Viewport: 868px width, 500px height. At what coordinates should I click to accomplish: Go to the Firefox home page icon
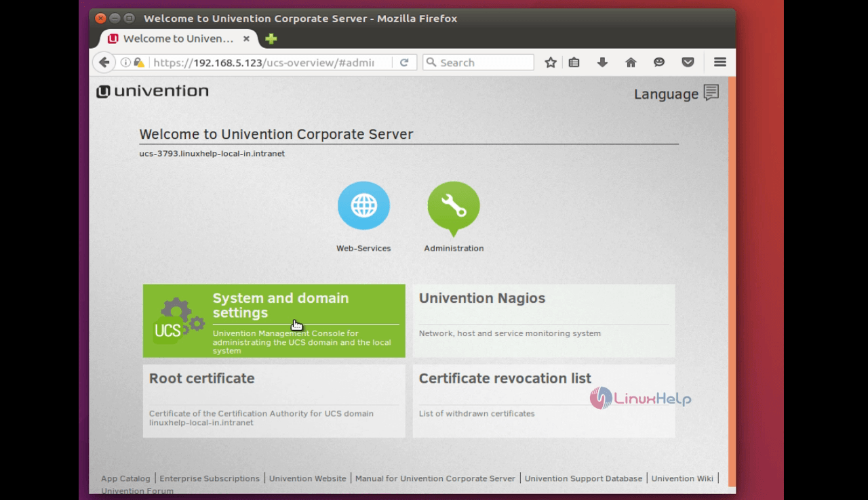(x=631, y=62)
